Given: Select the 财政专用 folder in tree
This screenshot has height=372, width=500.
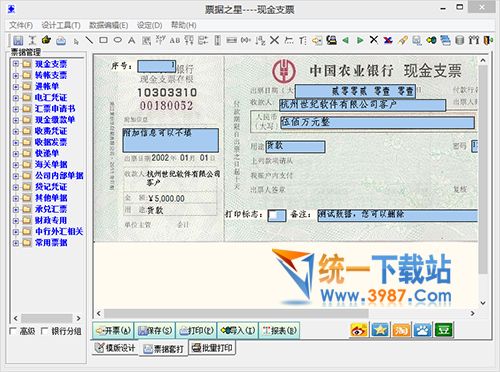Looking at the screenshot, I should (51, 220).
